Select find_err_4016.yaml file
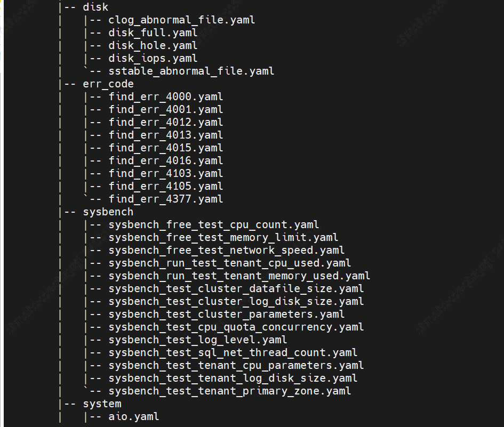Viewport: 504px width, 427px height. coord(165,160)
